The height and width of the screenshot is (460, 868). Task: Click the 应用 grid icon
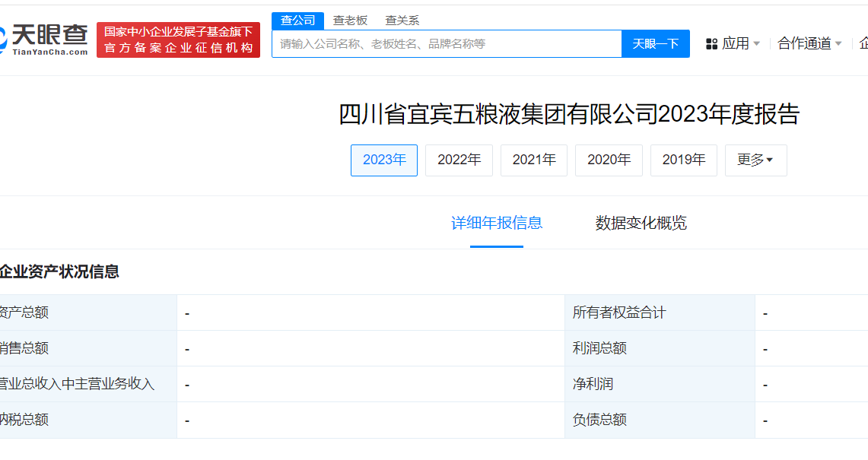712,44
